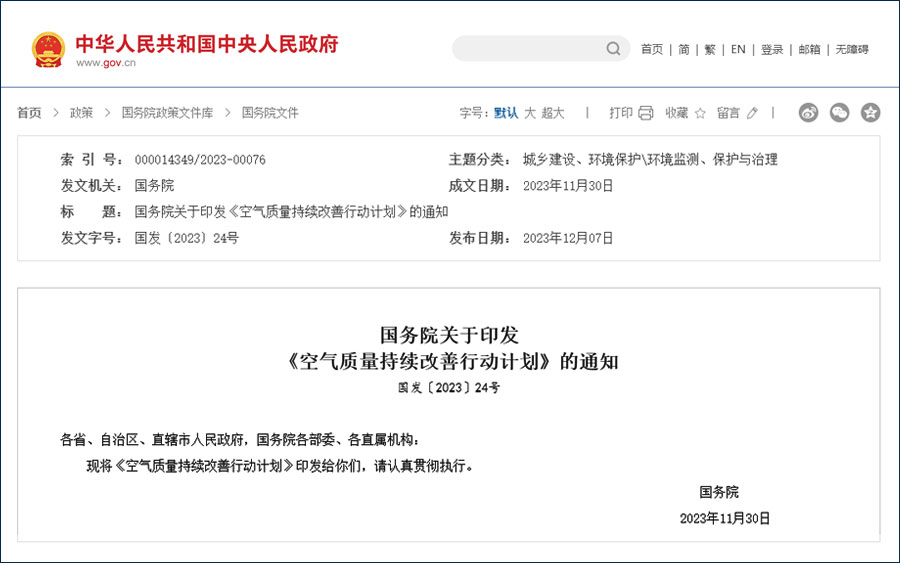Image resolution: width=900 pixels, height=565 pixels.
Task: Switch language to EN
Action: [738, 49]
